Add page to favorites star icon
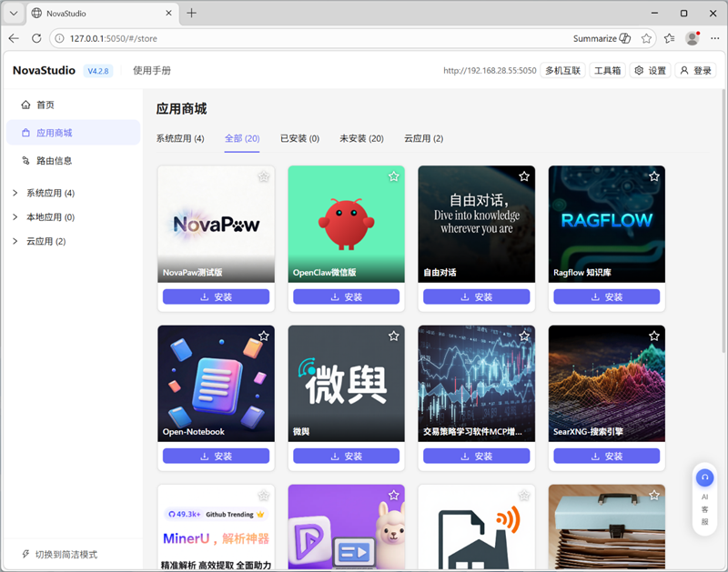728x572 pixels. click(x=646, y=38)
